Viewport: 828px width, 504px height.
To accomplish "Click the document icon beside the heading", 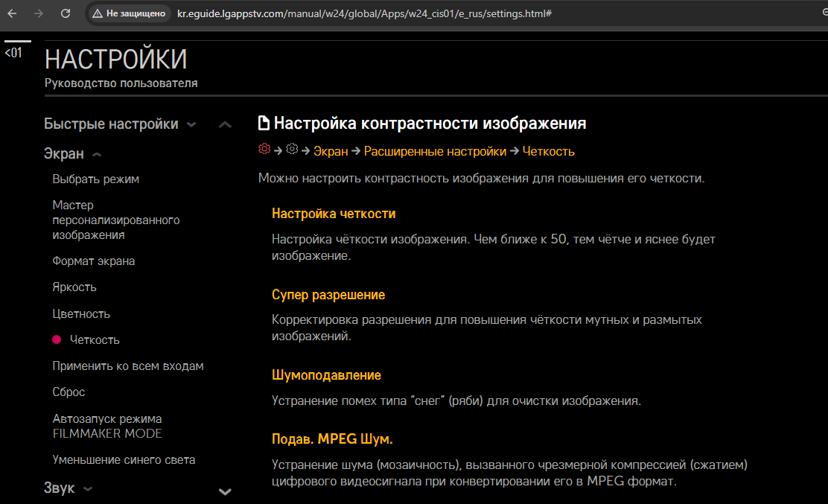I will click(x=264, y=124).
